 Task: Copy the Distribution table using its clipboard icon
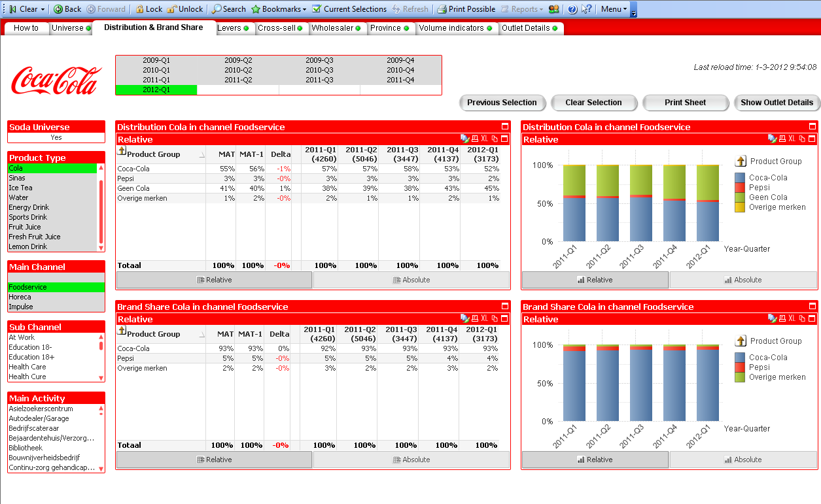click(x=495, y=139)
